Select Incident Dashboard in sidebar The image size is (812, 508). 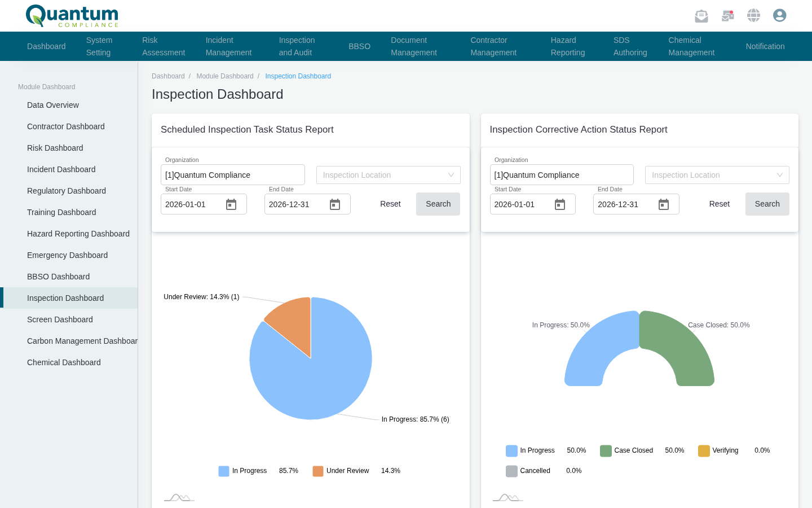(x=69, y=169)
